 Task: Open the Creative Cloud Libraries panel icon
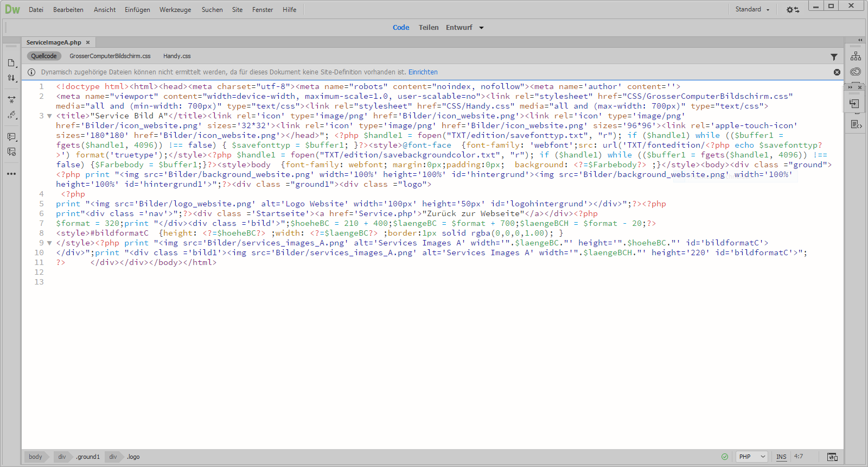pos(856,72)
